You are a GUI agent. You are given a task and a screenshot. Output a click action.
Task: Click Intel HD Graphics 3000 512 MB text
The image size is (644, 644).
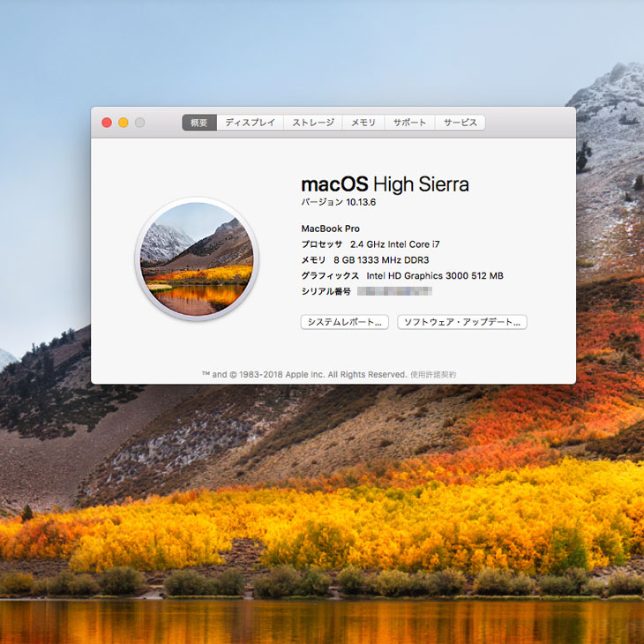[435, 275]
